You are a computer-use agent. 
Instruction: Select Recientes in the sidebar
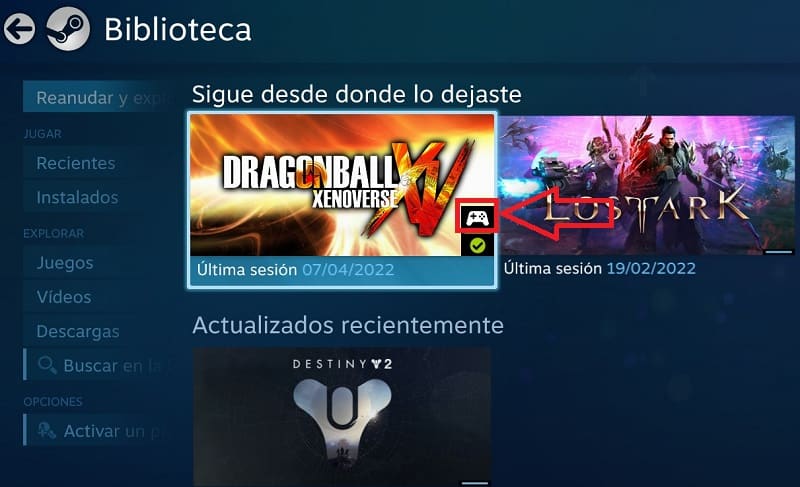point(98,163)
